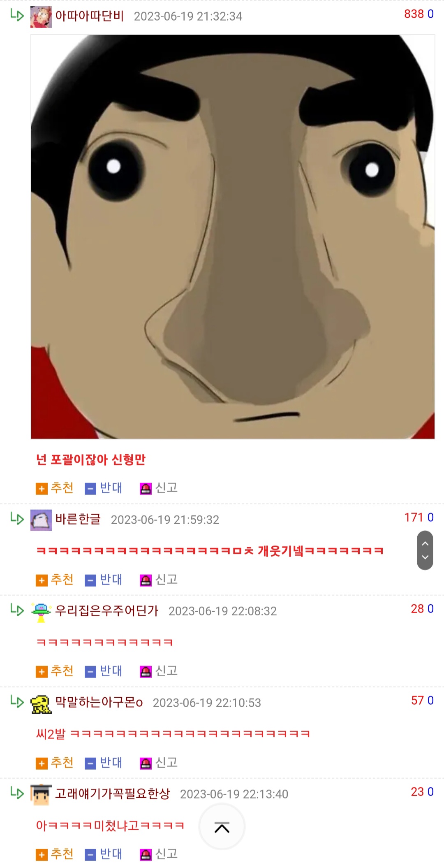Downvote 바른한글's comment with 반대
444x868 pixels.
pos(104,580)
